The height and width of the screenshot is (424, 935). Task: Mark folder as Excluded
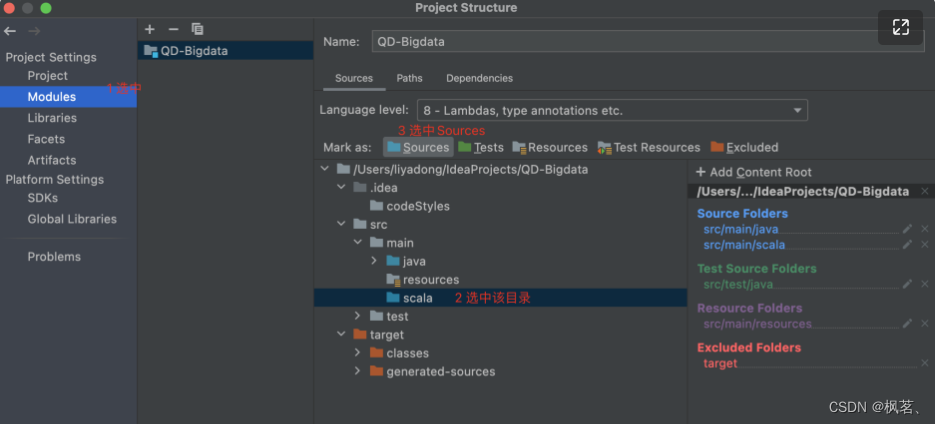coord(744,147)
